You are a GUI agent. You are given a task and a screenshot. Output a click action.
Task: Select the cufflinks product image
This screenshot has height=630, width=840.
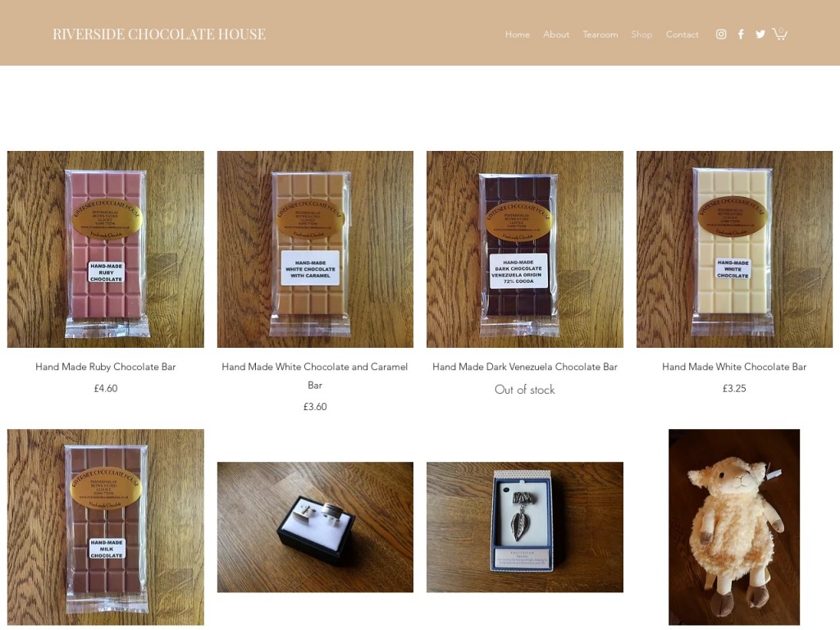(315, 527)
